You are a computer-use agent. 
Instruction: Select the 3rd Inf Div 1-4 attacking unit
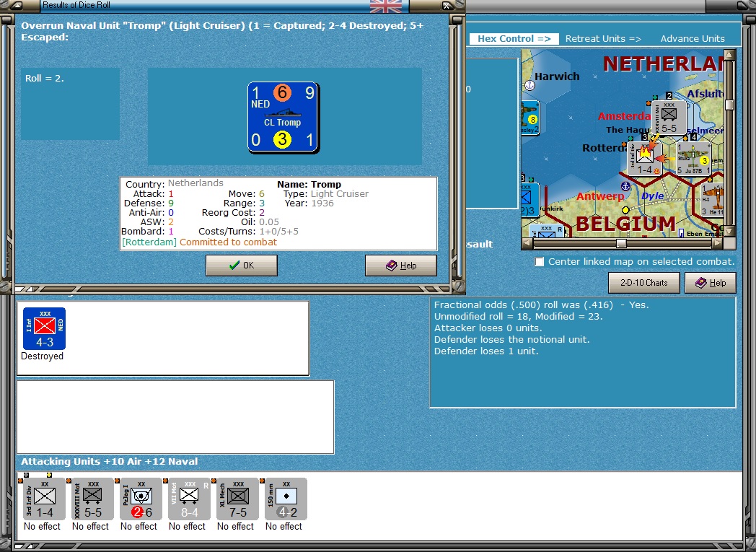tap(44, 499)
